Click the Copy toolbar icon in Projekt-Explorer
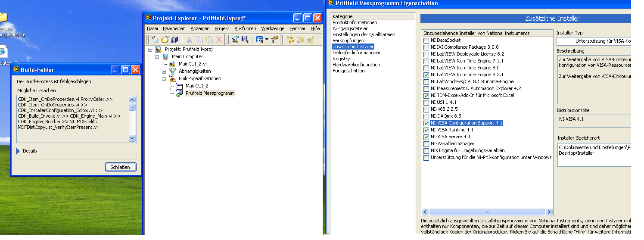This screenshot has height=240, width=644. [199, 40]
